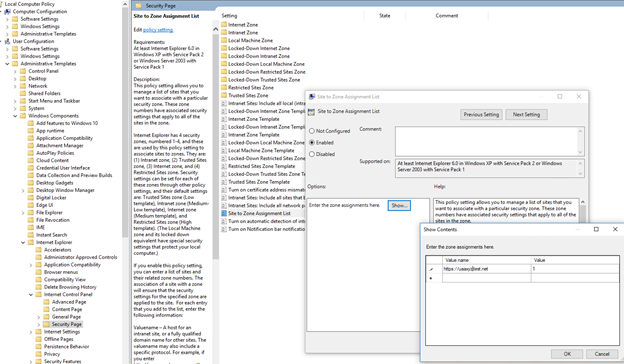The width and height of the screenshot is (624, 364).
Task: Cancel the Show Contents dialog
Action: [x=602, y=354]
